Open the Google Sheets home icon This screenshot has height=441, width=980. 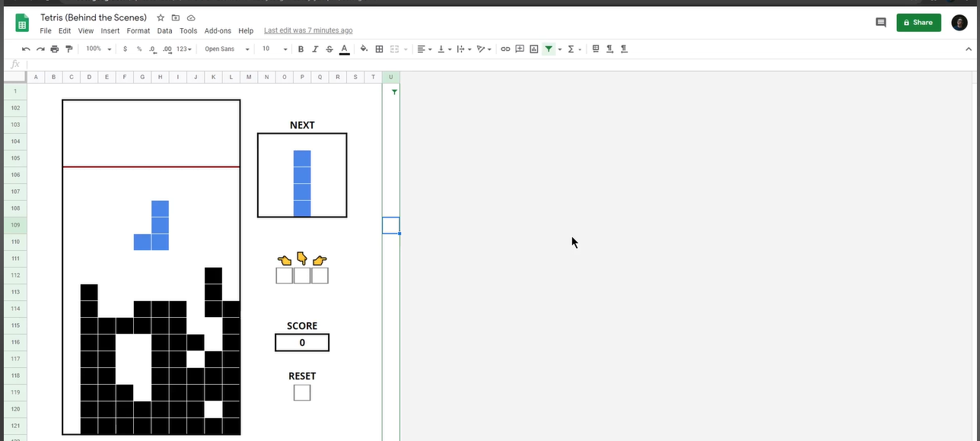click(x=22, y=24)
